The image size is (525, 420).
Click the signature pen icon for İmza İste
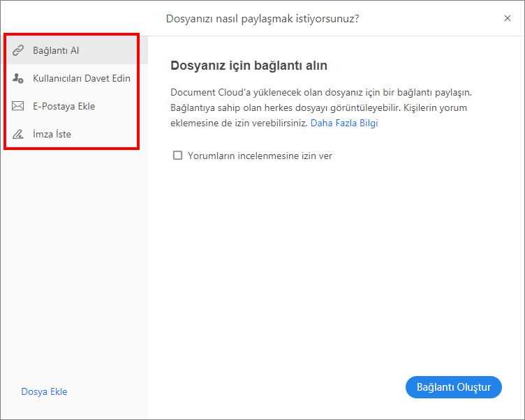(x=19, y=134)
